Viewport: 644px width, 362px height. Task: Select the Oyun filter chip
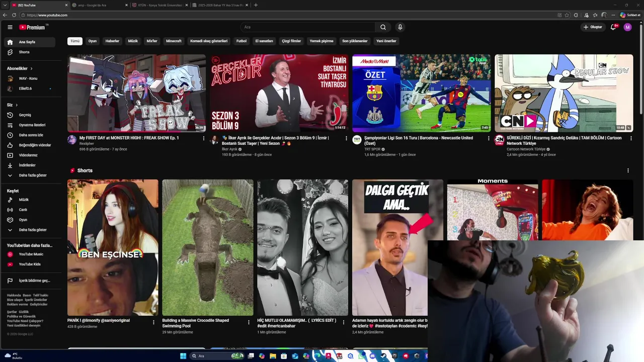(x=93, y=41)
